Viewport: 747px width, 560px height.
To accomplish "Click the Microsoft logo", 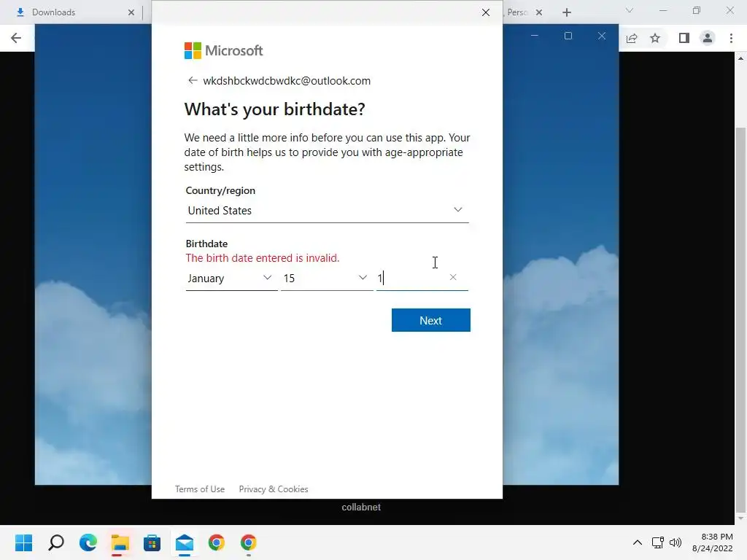I will coord(223,50).
